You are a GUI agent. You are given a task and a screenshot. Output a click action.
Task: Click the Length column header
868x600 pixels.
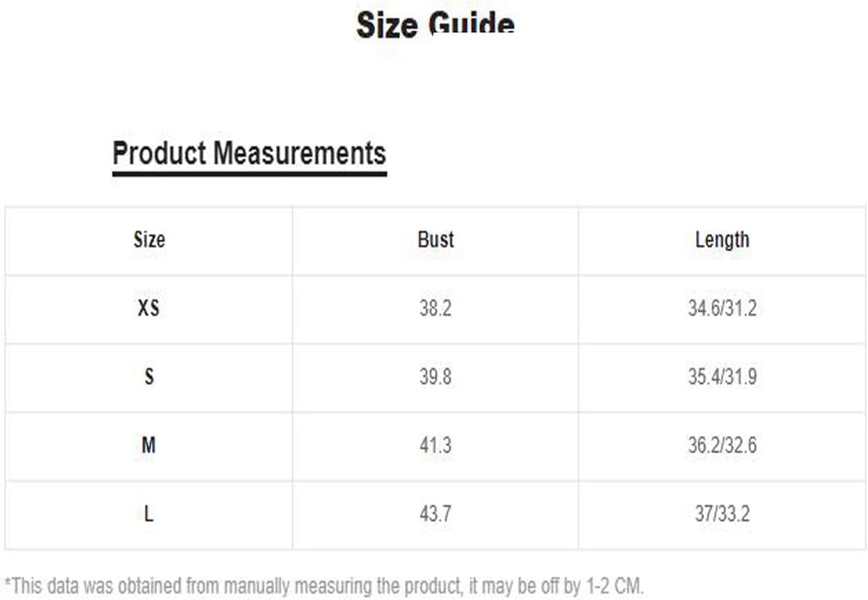[x=722, y=241]
